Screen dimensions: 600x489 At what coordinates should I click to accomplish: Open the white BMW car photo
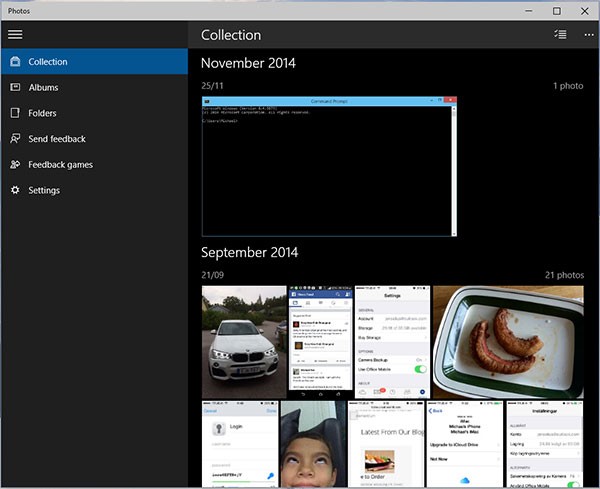click(x=244, y=342)
